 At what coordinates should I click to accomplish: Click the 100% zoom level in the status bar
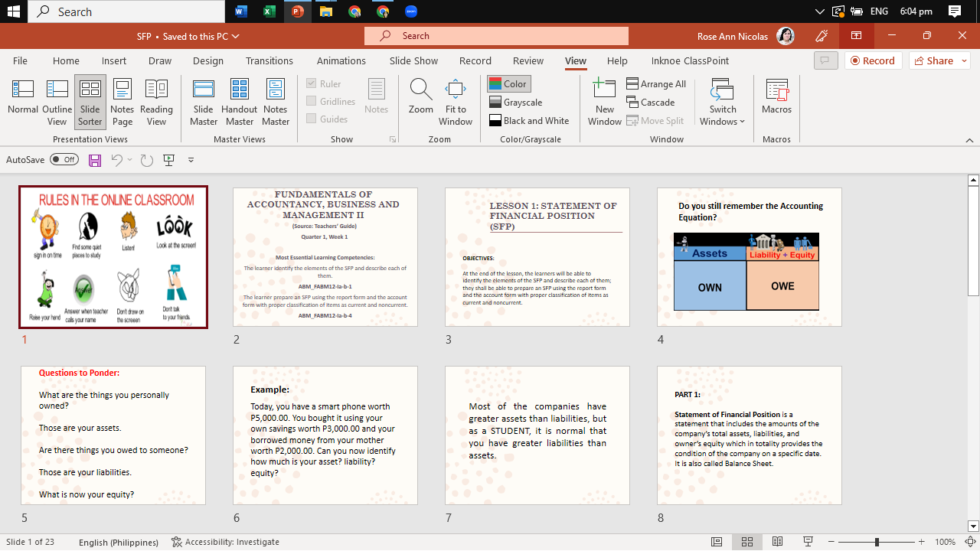945,542
